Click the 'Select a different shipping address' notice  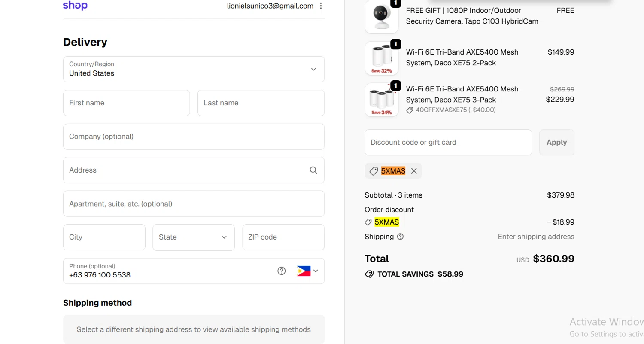click(x=194, y=329)
